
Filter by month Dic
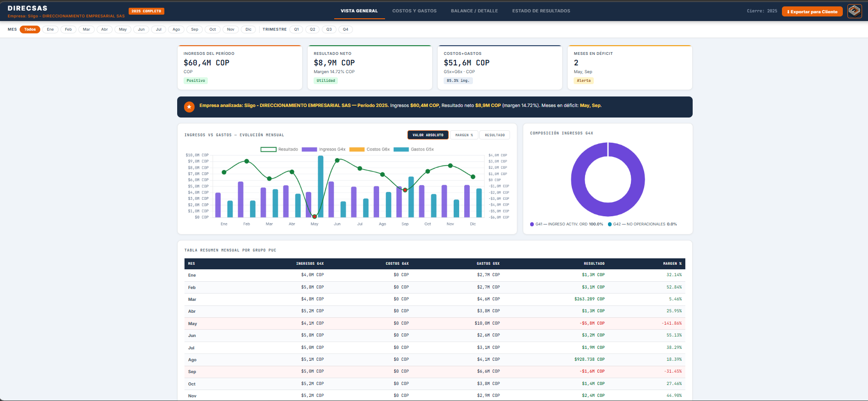[x=249, y=29]
